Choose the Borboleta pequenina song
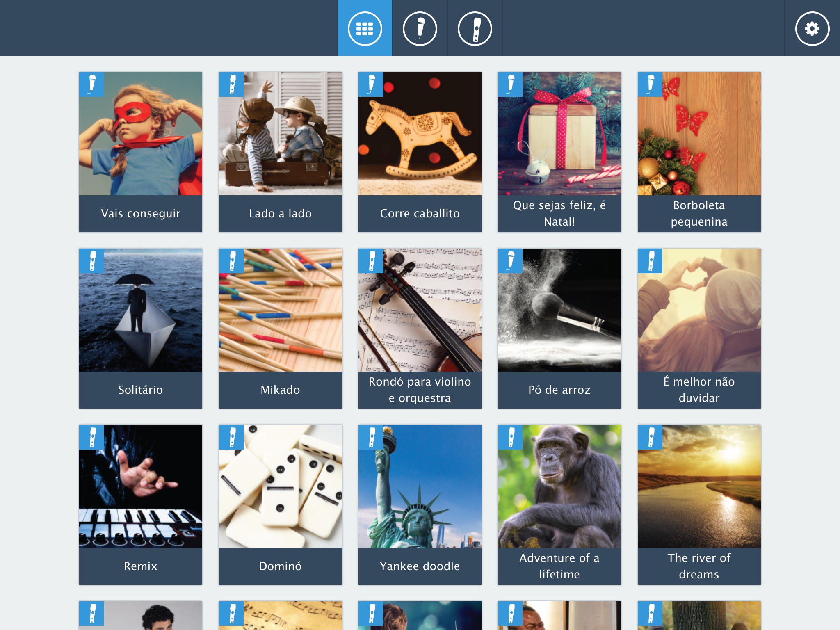This screenshot has height=630, width=840. [699, 152]
